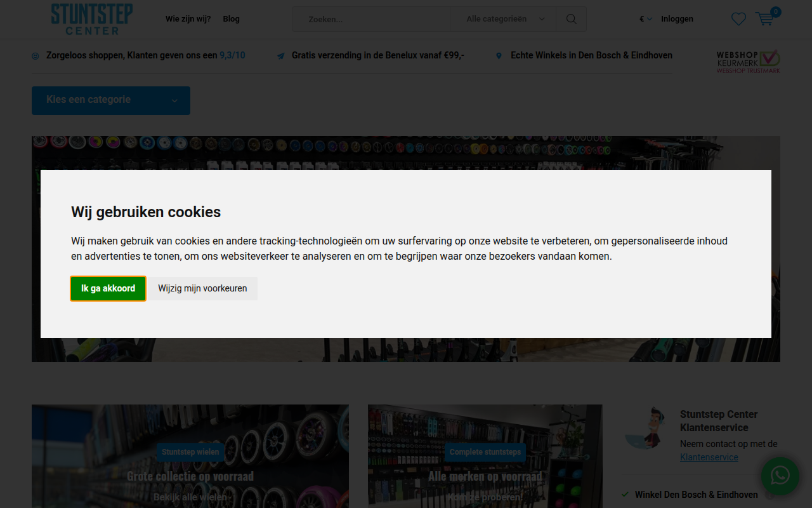
Task: Click the Webshop Keurmerk badge
Action: tap(749, 62)
